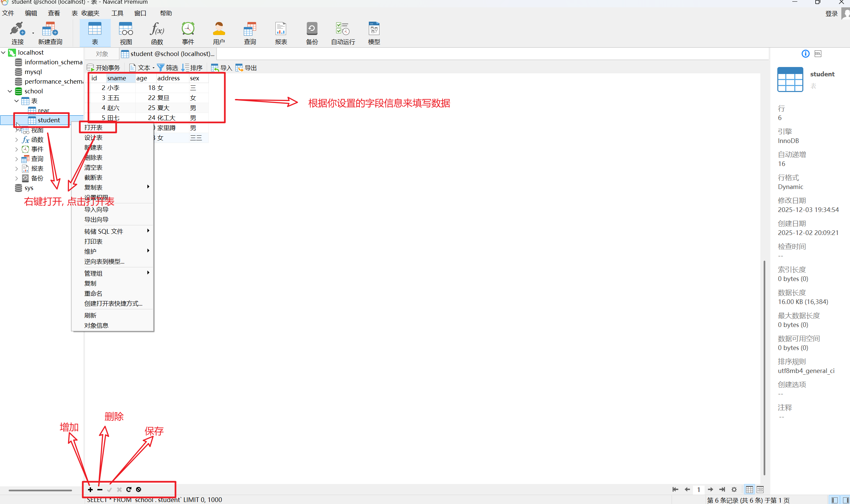The image size is (850, 504).
Task: Collapse the school database tree node
Action: (10, 91)
